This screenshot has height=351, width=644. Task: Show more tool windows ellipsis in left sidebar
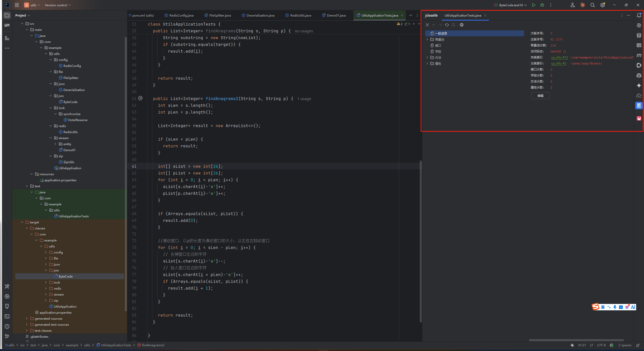(7, 48)
